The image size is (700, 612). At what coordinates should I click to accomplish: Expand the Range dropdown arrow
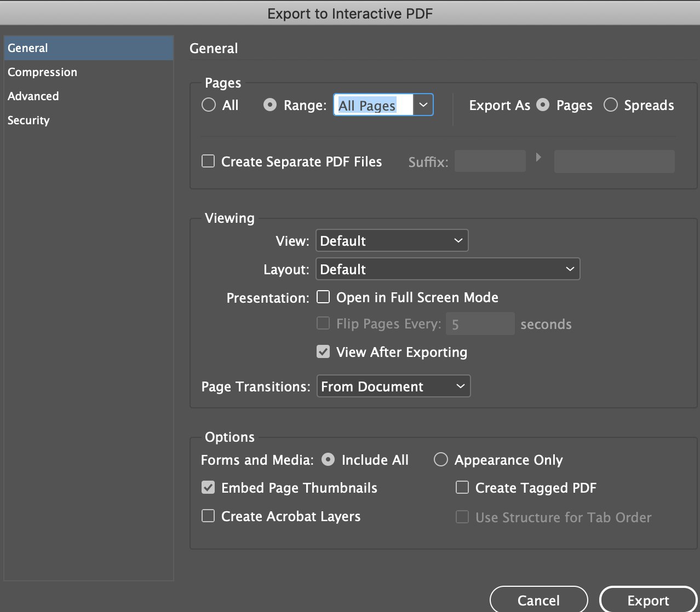(423, 105)
